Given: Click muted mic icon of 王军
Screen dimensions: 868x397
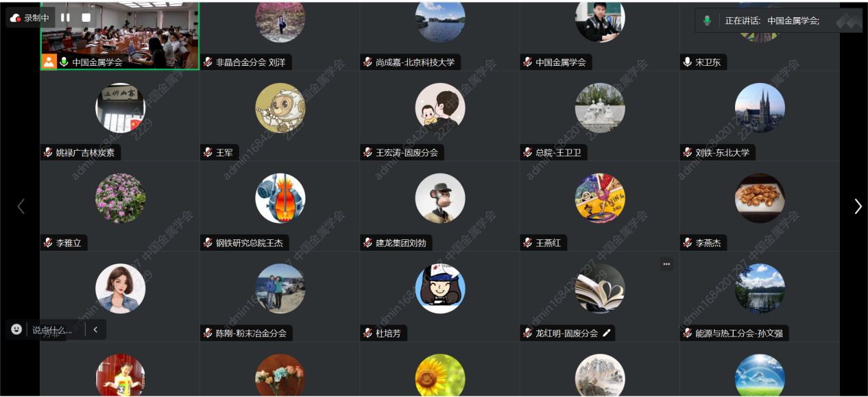Looking at the screenshot, I should [x=208, y=152].
